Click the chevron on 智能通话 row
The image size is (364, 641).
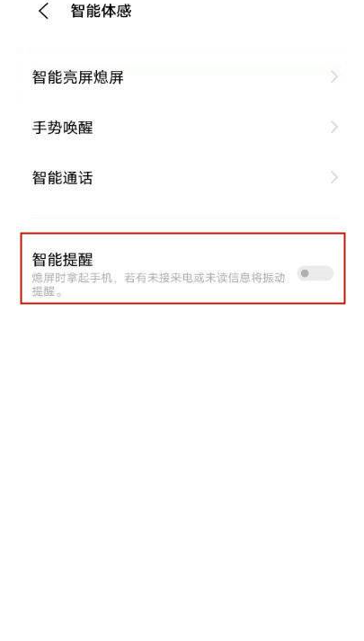coord(334,177)
